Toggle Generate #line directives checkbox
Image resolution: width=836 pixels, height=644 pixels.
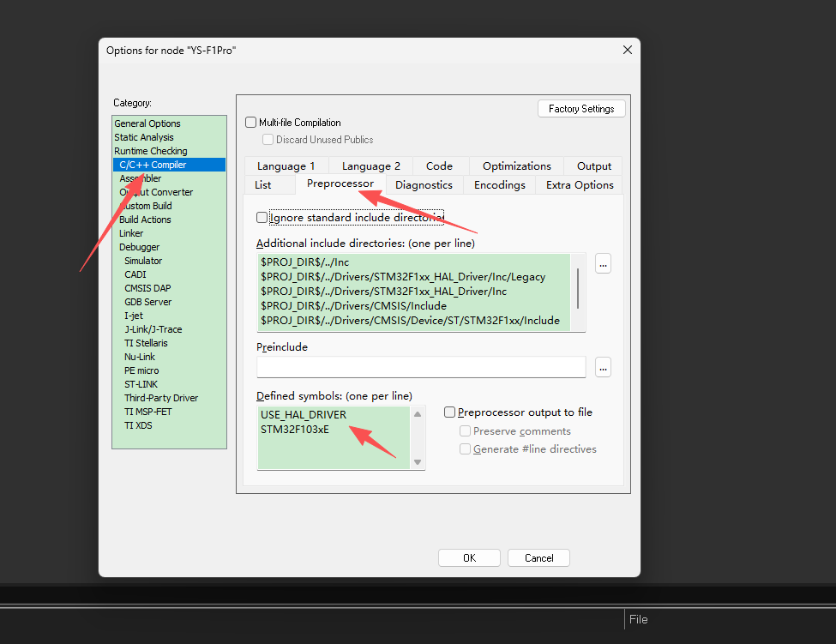point(465,448)
